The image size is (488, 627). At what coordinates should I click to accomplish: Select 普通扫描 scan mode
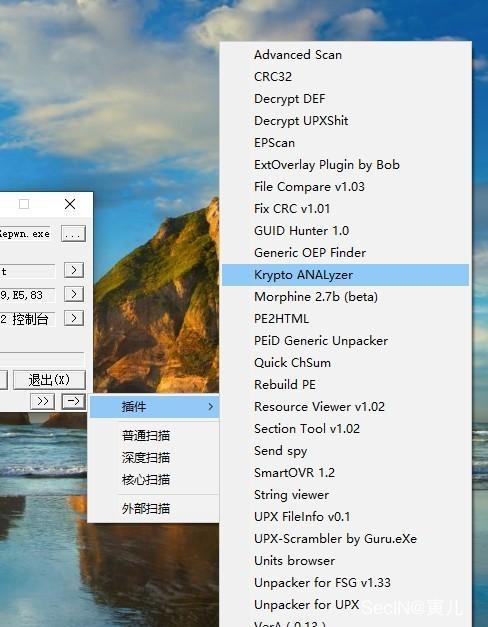(154, 435)
